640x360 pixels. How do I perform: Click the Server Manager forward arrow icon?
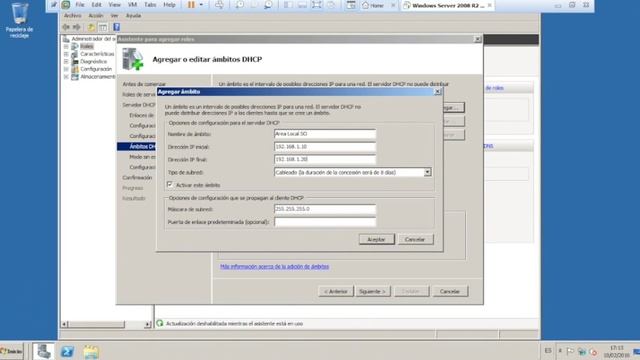77,27
